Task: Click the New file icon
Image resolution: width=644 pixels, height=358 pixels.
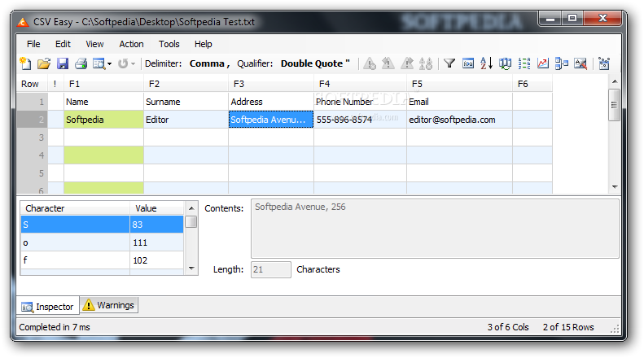Action: (25, 63)
